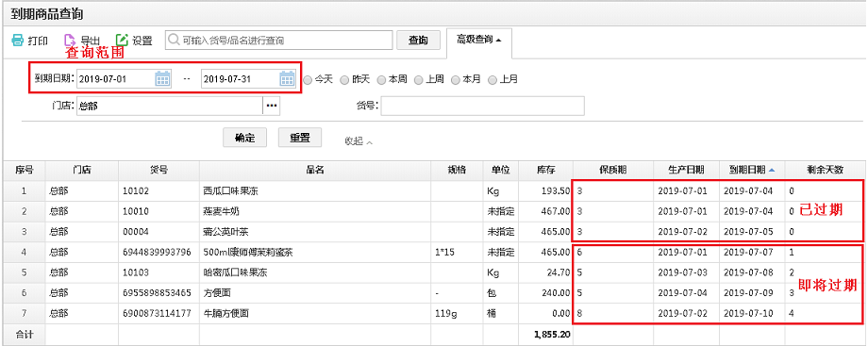Click the 剩余天数 column header
The height and width of the screenshot is (346, 868).
825,170
